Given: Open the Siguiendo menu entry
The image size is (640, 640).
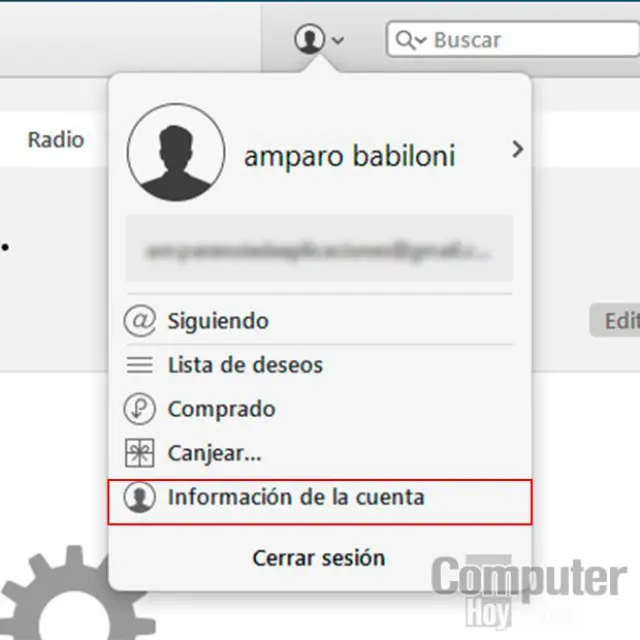Looking at the screenshot, I should tap(218, 321).
